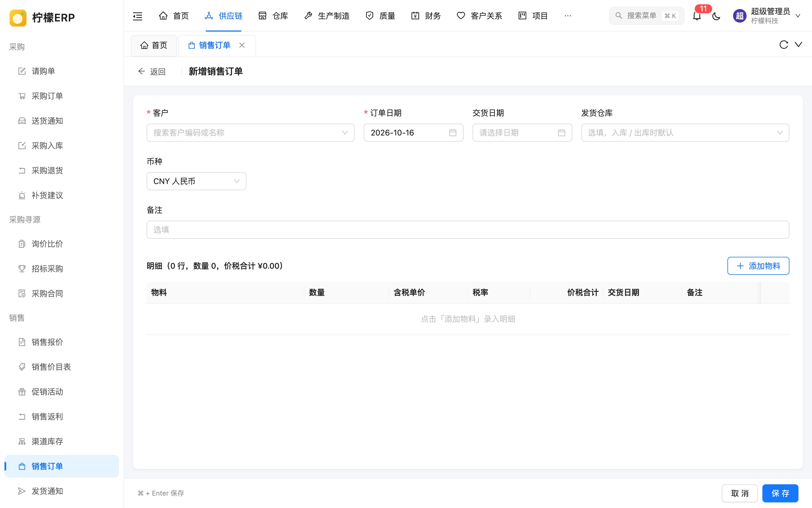Open the 客户关系 top menu
The image size is (812, 508).
(480, 16)
